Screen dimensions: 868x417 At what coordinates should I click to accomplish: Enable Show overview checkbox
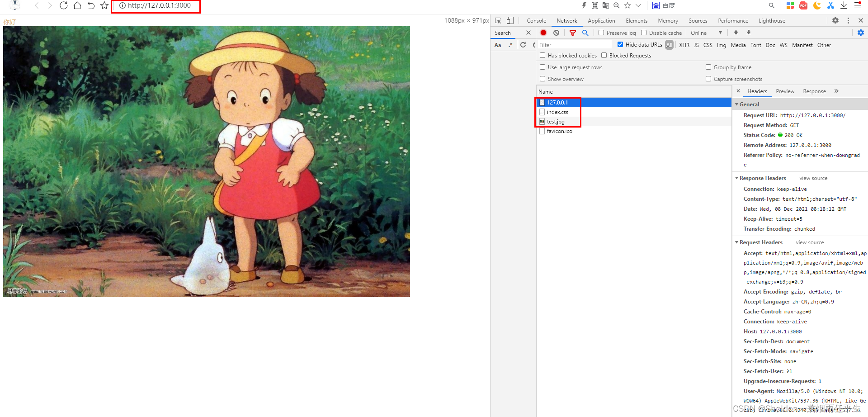(542, 79)
